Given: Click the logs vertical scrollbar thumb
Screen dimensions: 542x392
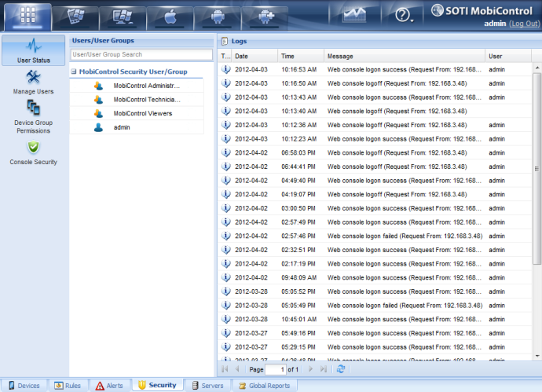Looking at the screenshot, I should click(x=537, y=169).
